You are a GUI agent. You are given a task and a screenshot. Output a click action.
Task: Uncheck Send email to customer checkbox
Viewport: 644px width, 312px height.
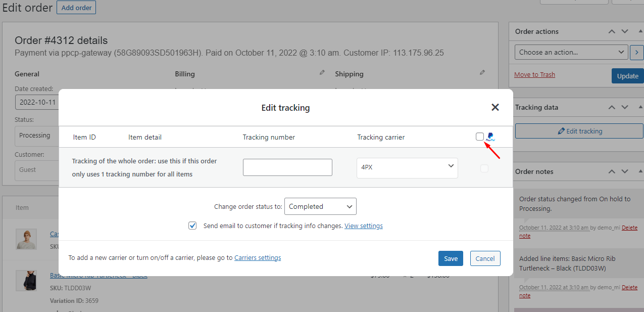pyautogui.click(x=192, y=226)
